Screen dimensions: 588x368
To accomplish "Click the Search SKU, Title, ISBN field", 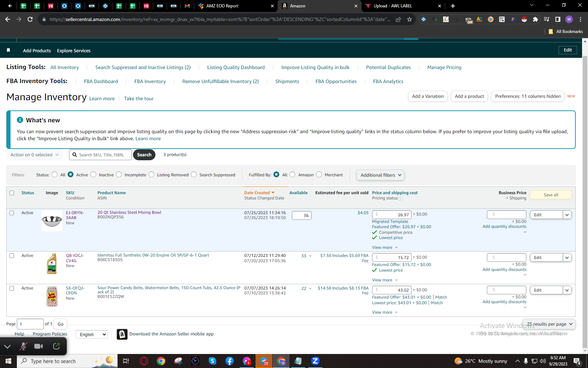I will 100,155.
